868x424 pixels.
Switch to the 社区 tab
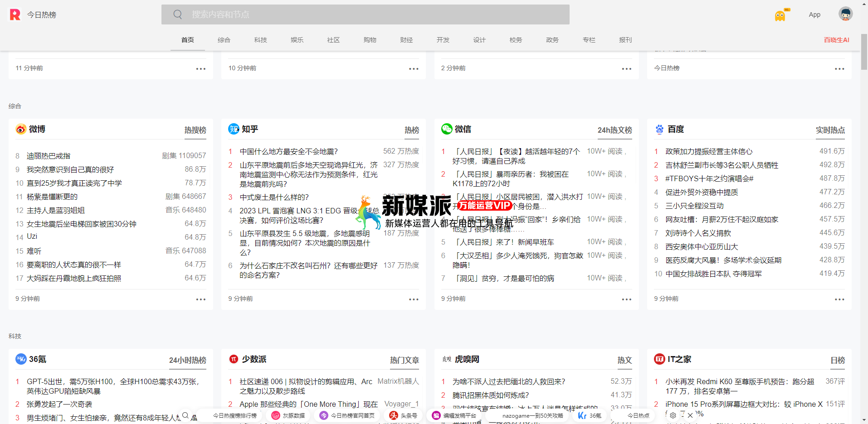coord(333,40)
